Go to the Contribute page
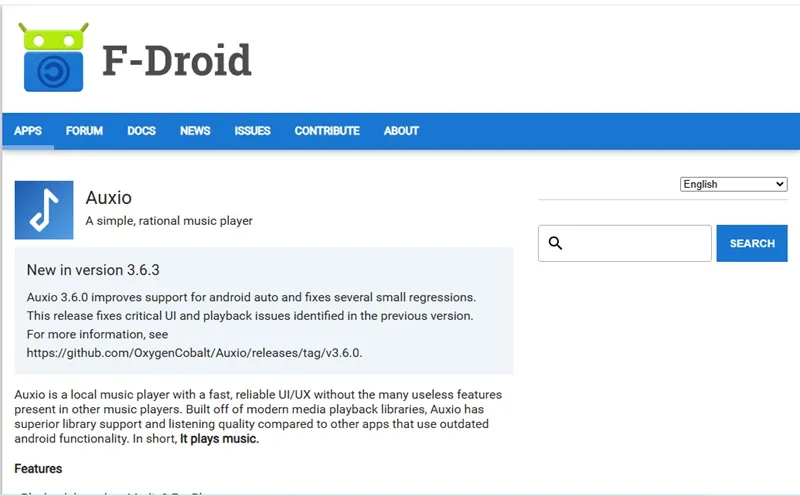Image resolution: width=800 pixels, height=496 pixels. (327, 131)
